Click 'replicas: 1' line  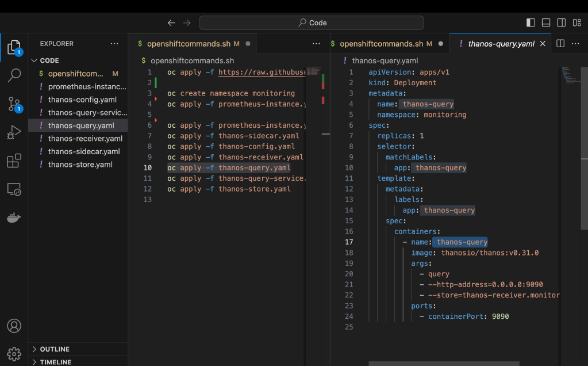click(400, 136)
